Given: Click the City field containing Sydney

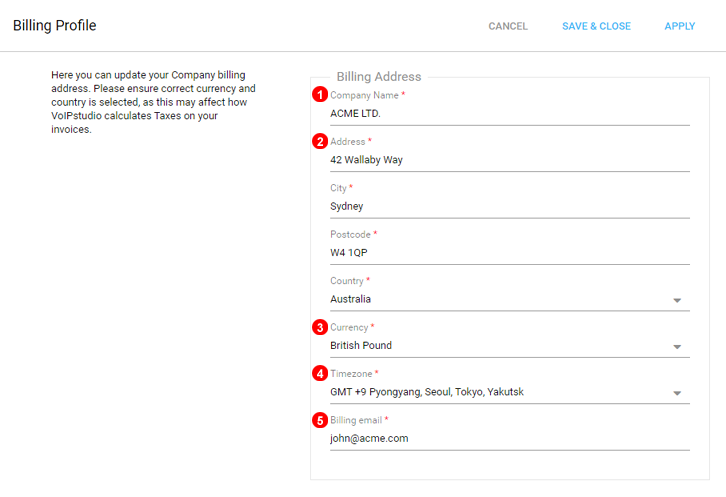Looking at the screenshot, I should pyautogui.click(x=510, y=207).
